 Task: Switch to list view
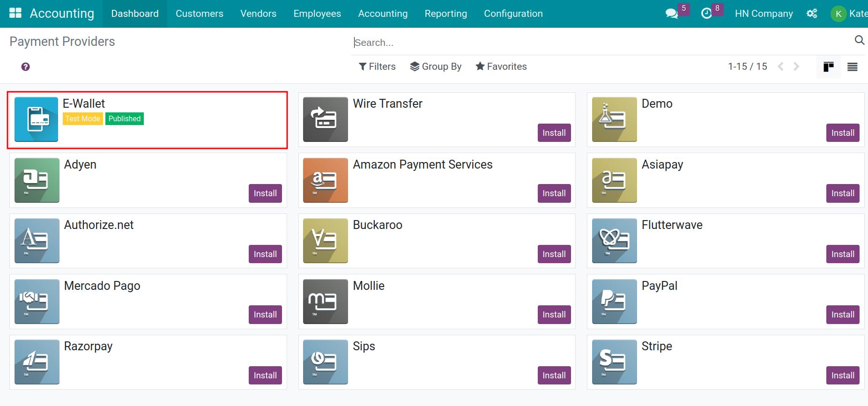(x=853, y=67)
